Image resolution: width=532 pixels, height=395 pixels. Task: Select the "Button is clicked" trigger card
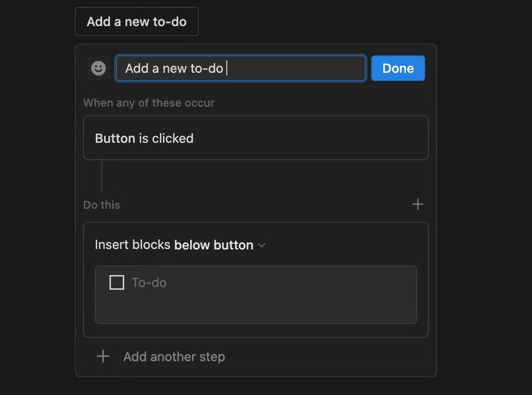tap(256, 138)
